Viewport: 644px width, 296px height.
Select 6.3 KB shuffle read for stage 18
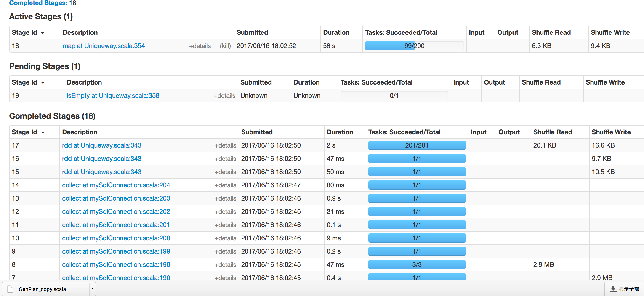tap(541, 46)
